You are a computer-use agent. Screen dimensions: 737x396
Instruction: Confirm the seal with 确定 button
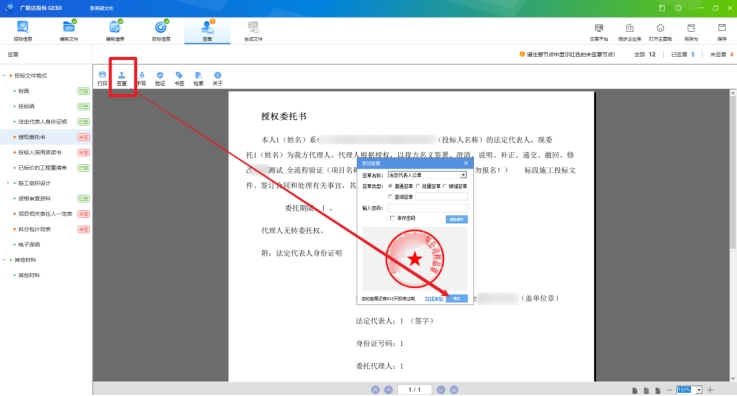(x=456, y=299)
